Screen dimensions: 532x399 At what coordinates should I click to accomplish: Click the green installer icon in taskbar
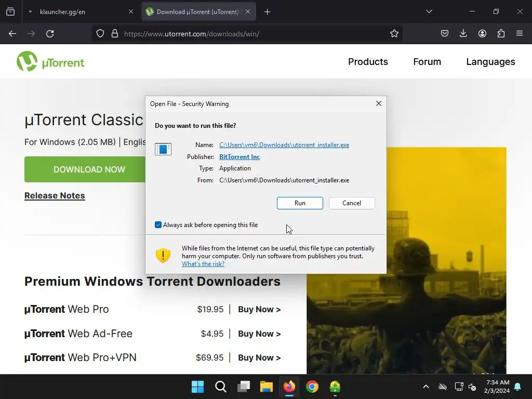coord(335,387)
